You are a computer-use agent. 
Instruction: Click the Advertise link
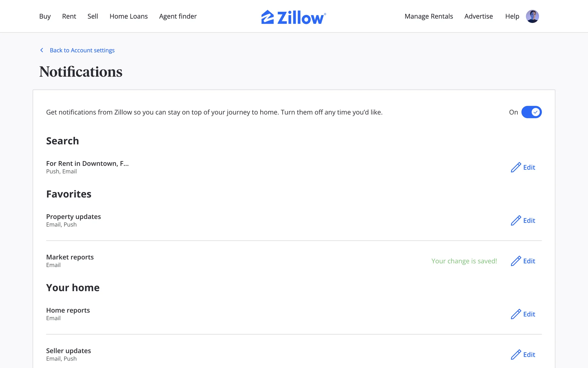tap(478, 16)
